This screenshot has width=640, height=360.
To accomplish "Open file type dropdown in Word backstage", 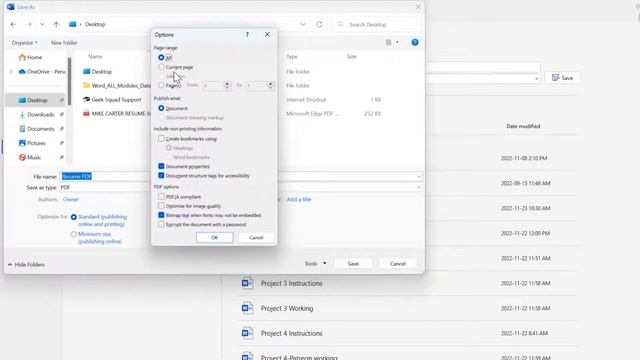I will tap(536, 78).
